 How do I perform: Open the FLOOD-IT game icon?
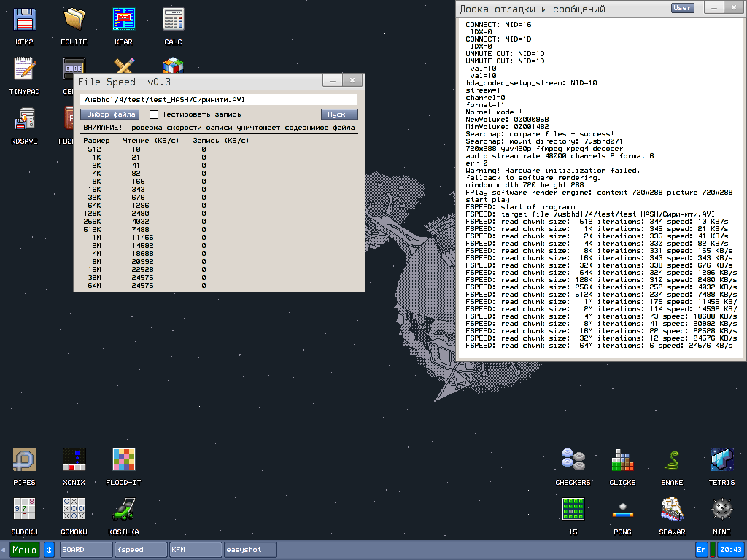click(123, 460)
